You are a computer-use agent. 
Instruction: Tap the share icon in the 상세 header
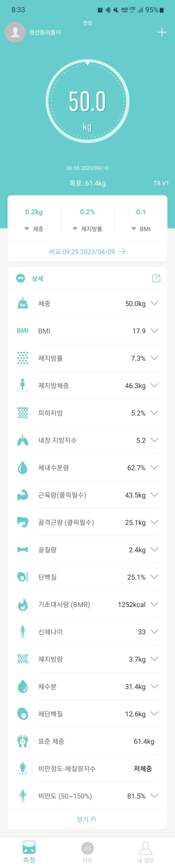[156, 278]
